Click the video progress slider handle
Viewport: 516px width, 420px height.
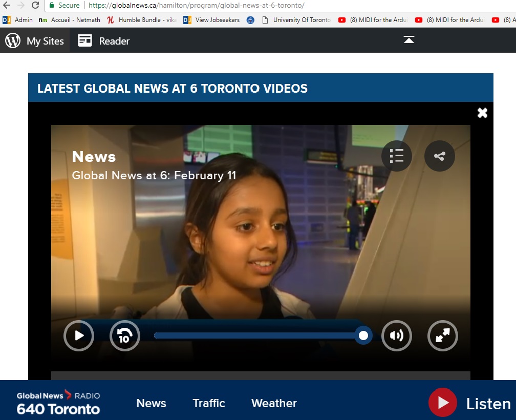click(x=363, y=335)
